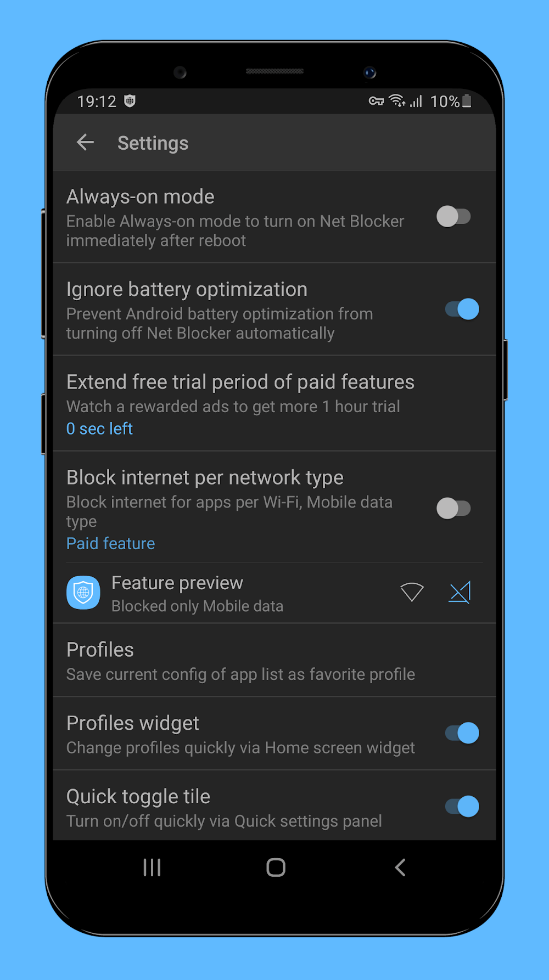The image size is (549, 980).
Task: Tap the shield icon in status bar
Action: click(130, 101)
